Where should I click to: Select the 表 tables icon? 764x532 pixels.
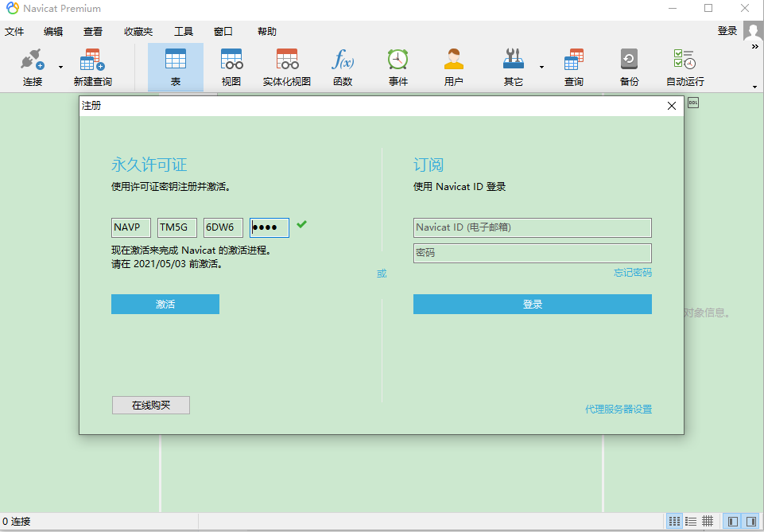[176, 68]
